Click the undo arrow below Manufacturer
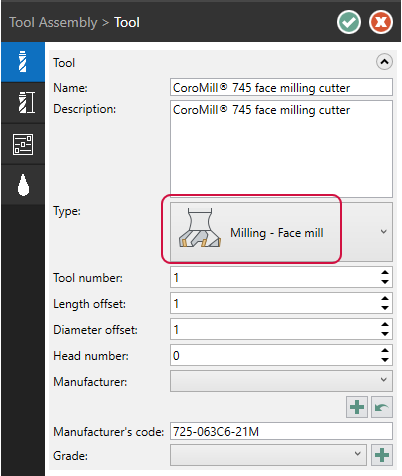The width and height of the screenshot is (402, 476). [x=382, y=407]
